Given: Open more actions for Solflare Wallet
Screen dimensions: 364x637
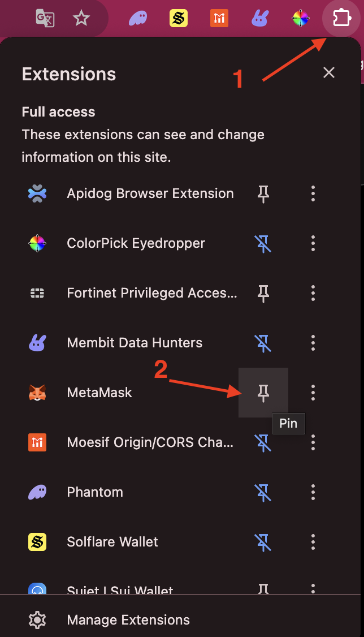Looking at the screenshot, I should (x=313, y=542).
